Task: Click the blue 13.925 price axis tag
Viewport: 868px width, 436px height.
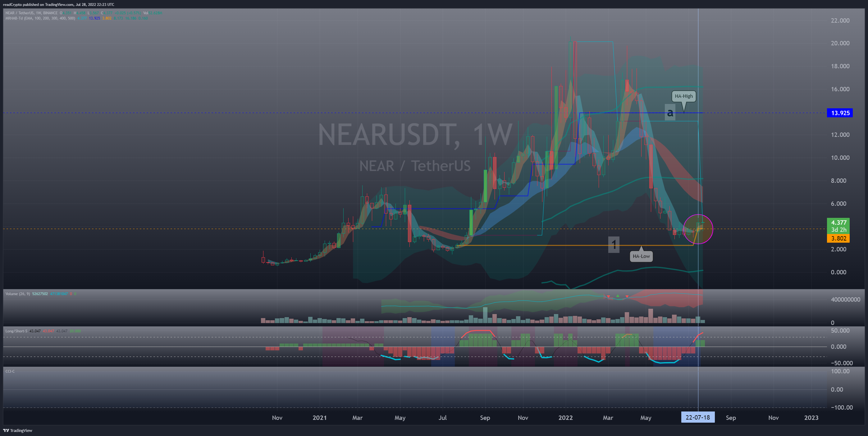Action: click(840, 113)
